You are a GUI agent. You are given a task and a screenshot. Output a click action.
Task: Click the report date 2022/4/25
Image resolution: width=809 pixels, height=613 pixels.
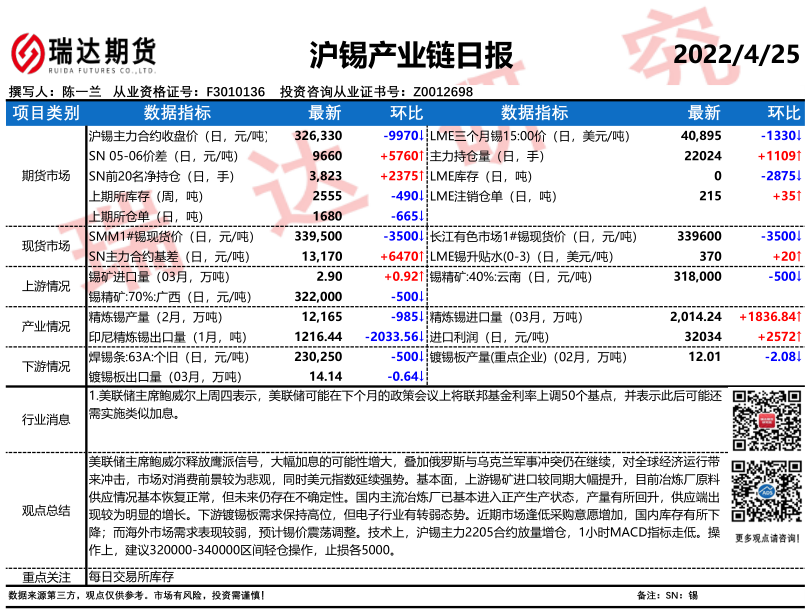coord(738,53)
